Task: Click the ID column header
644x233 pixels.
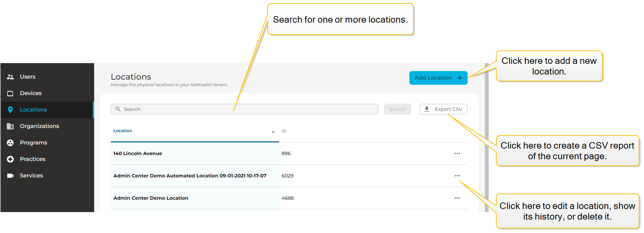Action: pos(284,131)
